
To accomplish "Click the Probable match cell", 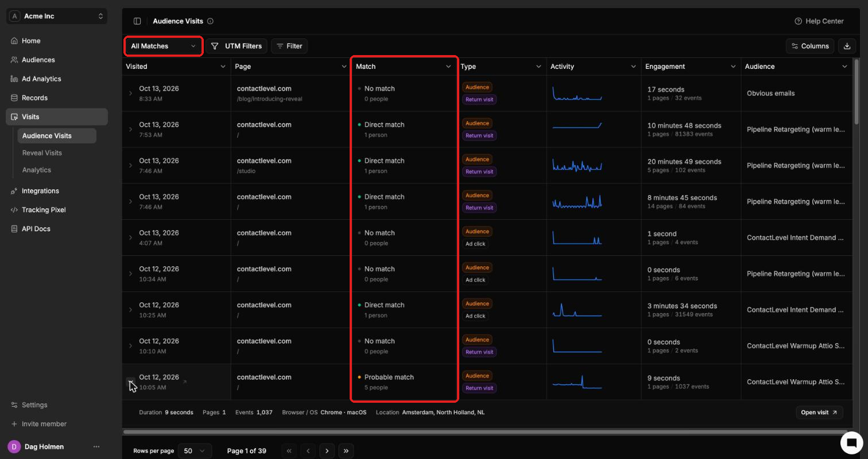I will (x=404, y=382).
